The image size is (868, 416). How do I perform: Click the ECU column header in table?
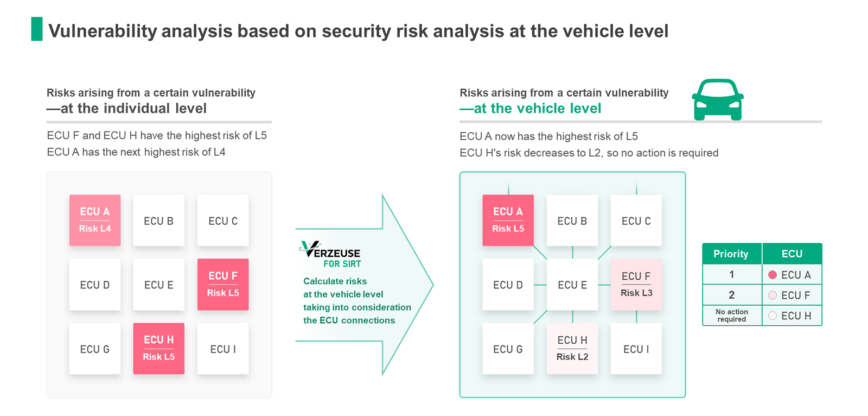792,254
